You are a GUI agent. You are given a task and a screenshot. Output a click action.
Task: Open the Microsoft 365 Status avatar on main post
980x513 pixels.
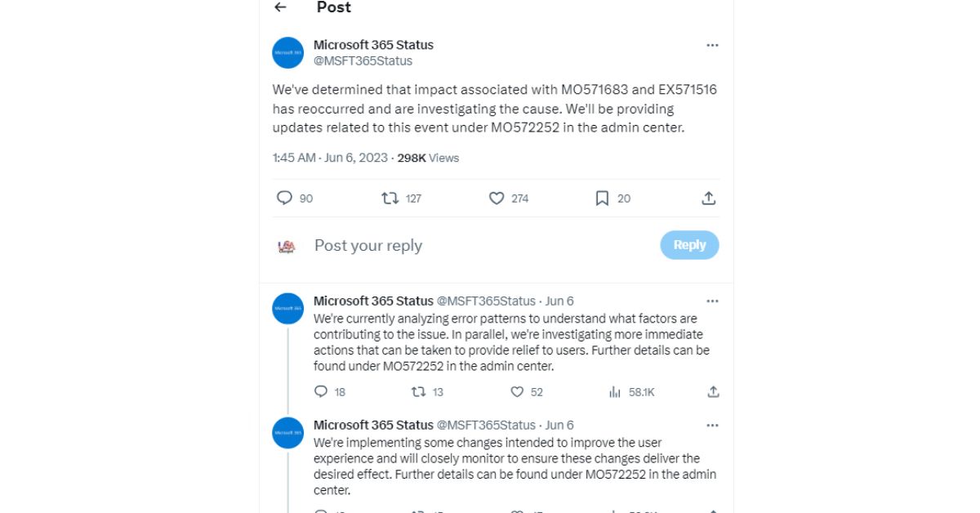coord(287,52)
